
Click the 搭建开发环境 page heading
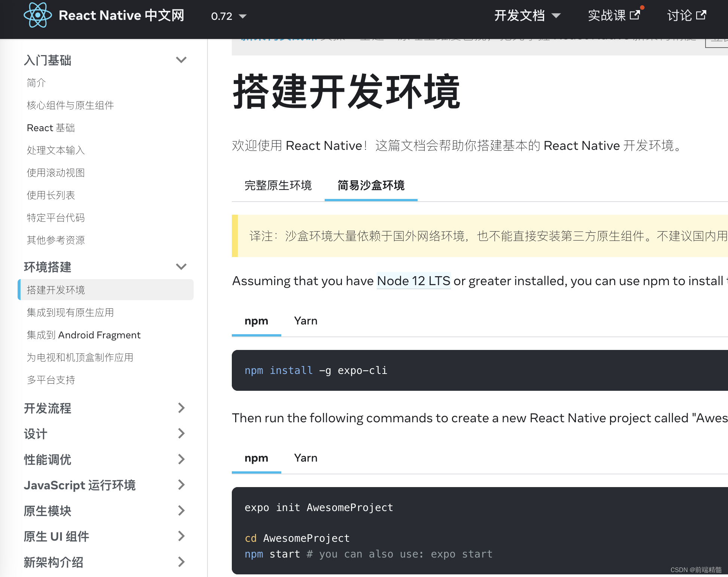pos(347,92)
